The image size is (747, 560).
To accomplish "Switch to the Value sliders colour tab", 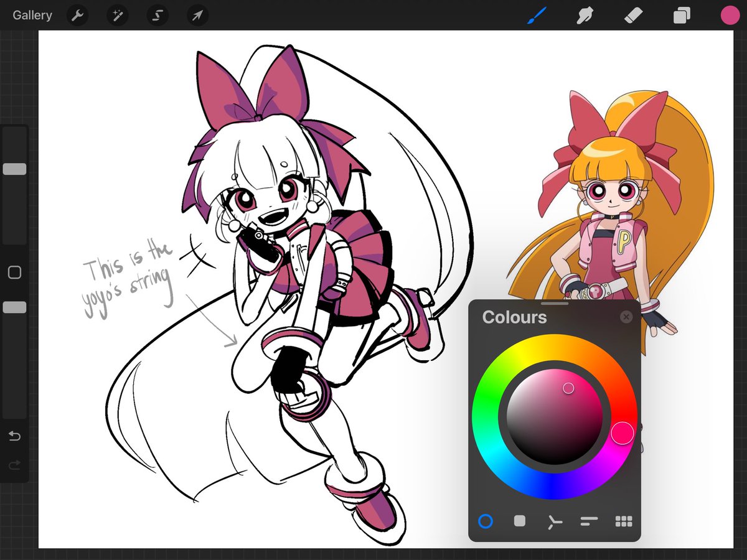I will [x=589, y=521].
